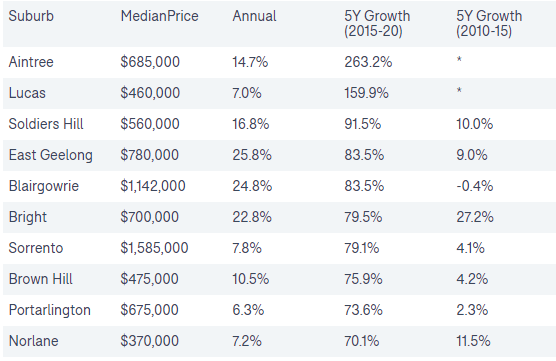
Task: Click the Lucas suburb name
Action: 27,93
